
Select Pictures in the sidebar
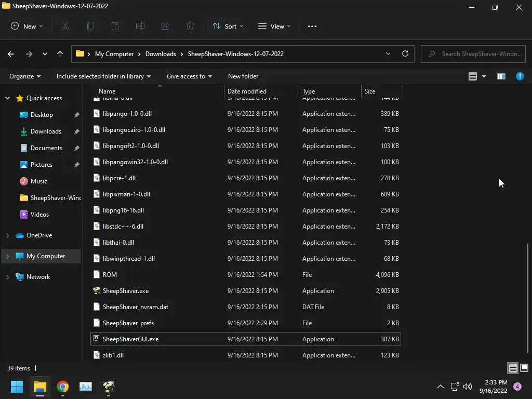coord(42,165)
